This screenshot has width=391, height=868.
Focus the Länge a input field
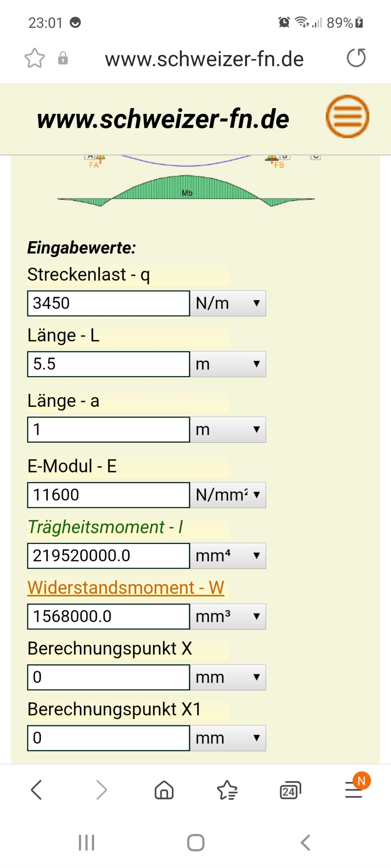[109, 430]
